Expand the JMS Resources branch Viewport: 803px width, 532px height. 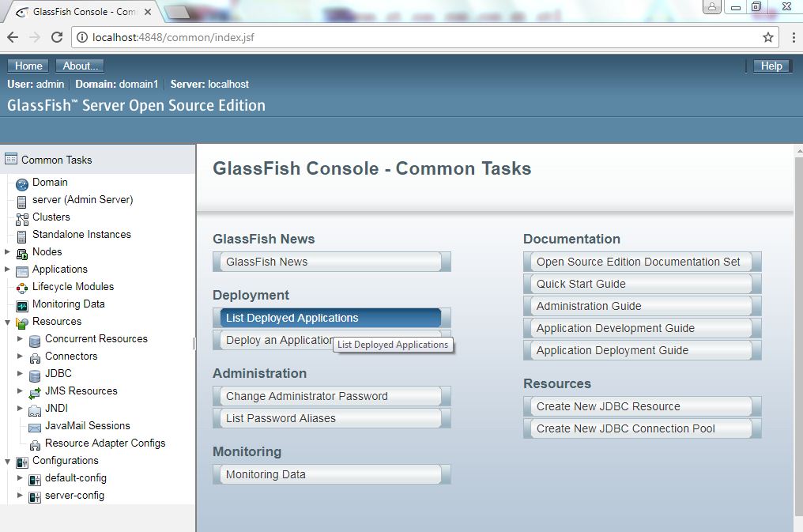tap(21, 391)
